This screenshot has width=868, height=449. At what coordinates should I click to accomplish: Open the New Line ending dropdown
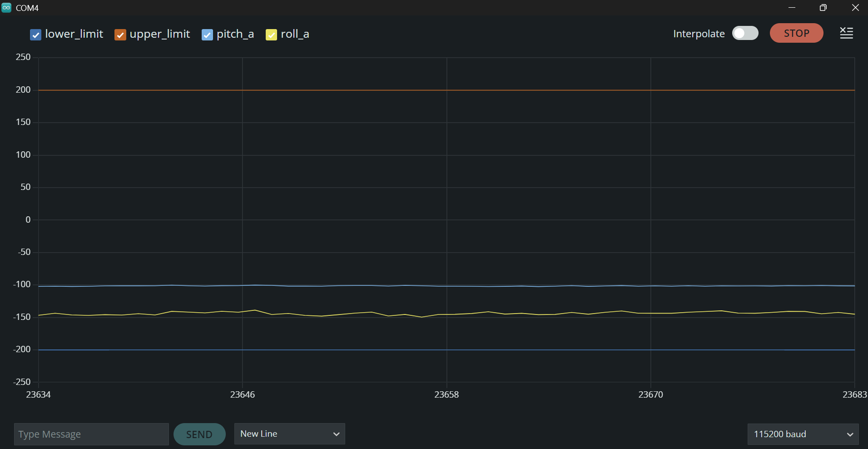290,434
